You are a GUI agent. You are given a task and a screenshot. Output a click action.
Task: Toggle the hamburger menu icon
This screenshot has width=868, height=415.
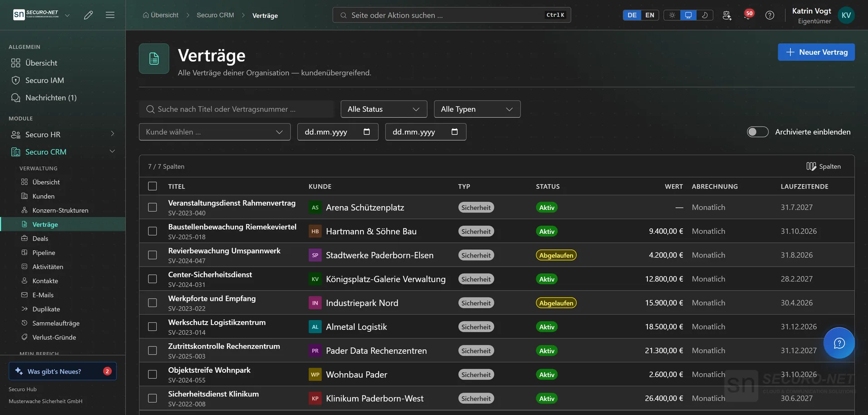110,15
